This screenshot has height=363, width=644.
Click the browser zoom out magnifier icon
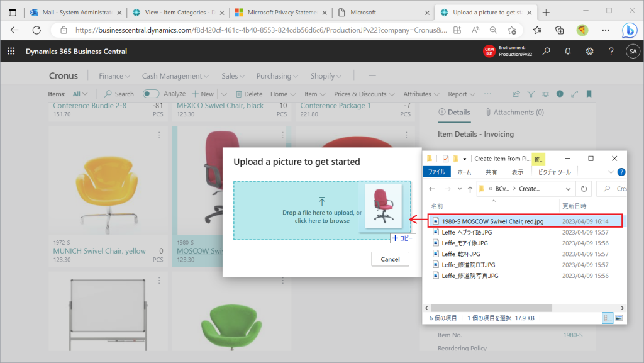click(493, 30)
